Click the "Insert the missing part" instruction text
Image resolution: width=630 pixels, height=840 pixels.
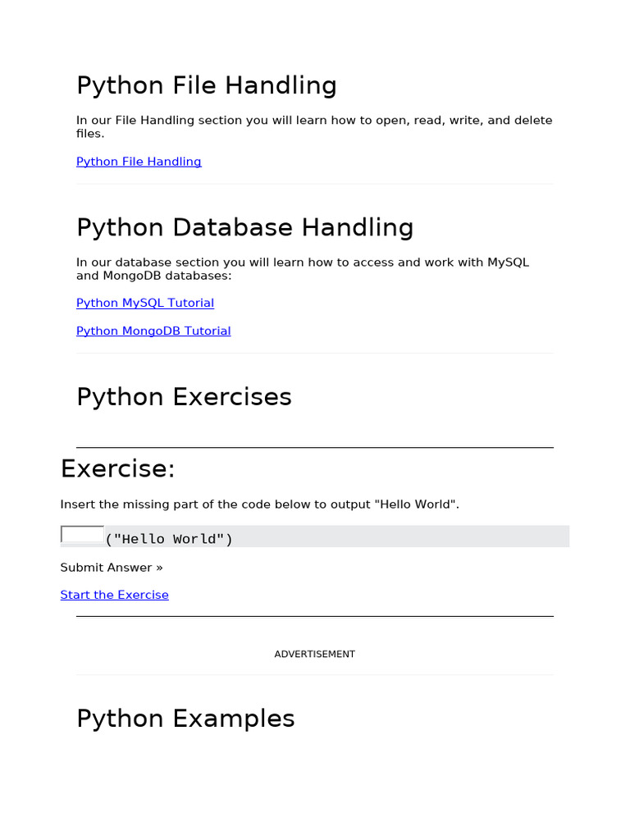(x=259, y=504)
